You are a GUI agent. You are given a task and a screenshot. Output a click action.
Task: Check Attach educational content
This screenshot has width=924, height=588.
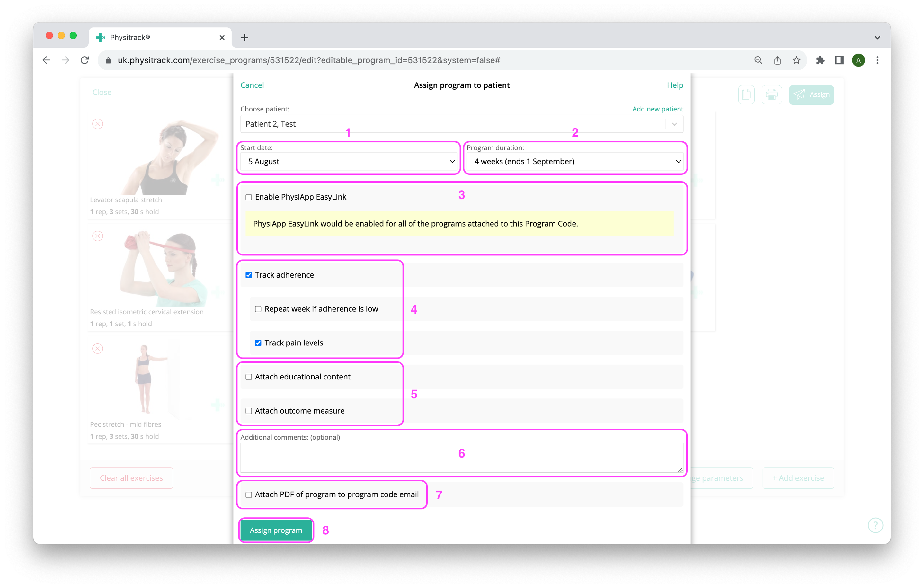249,377
